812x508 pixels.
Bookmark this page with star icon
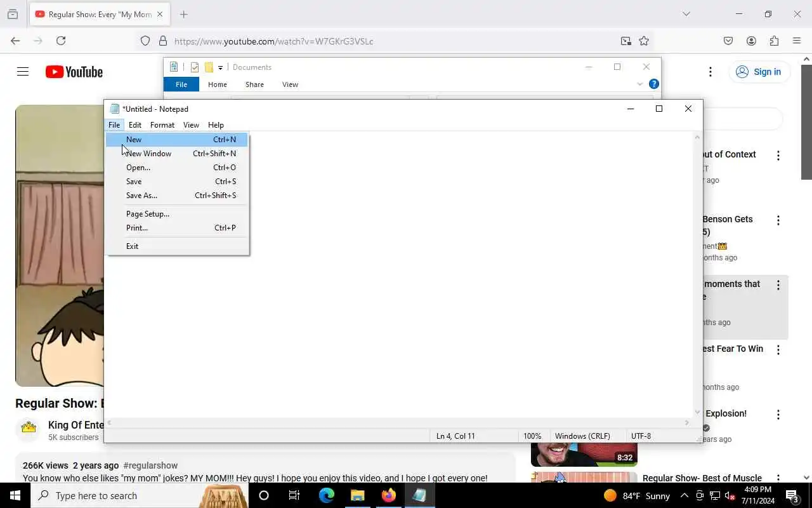click(644, 41)
